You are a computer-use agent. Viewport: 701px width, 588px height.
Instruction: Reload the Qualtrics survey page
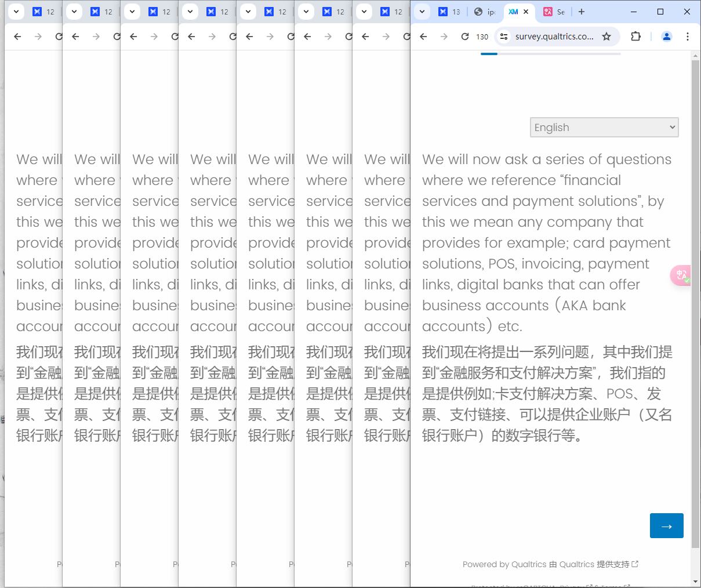click(465, 37)
